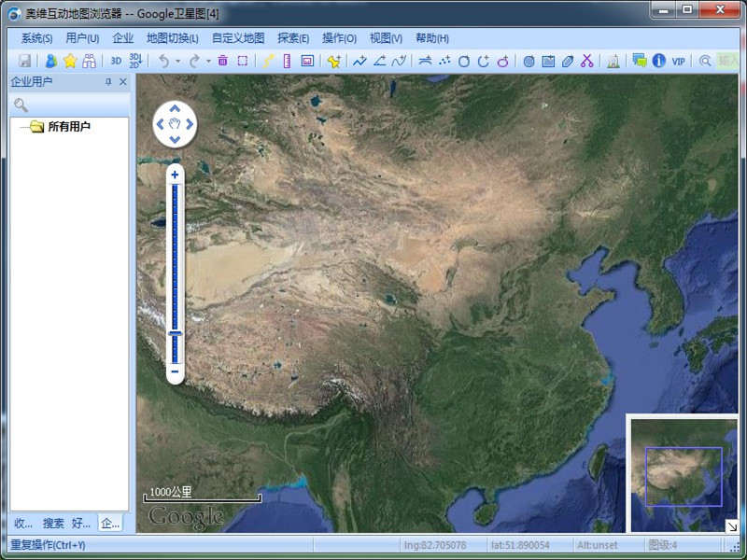Click the filled blue circle area icon
Screen dimensions: 747x560
(x=529, y=61)
